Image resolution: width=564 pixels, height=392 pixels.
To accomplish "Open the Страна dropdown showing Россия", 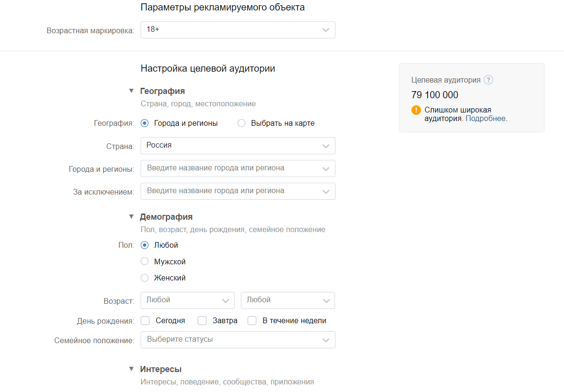I will [238, 146].
